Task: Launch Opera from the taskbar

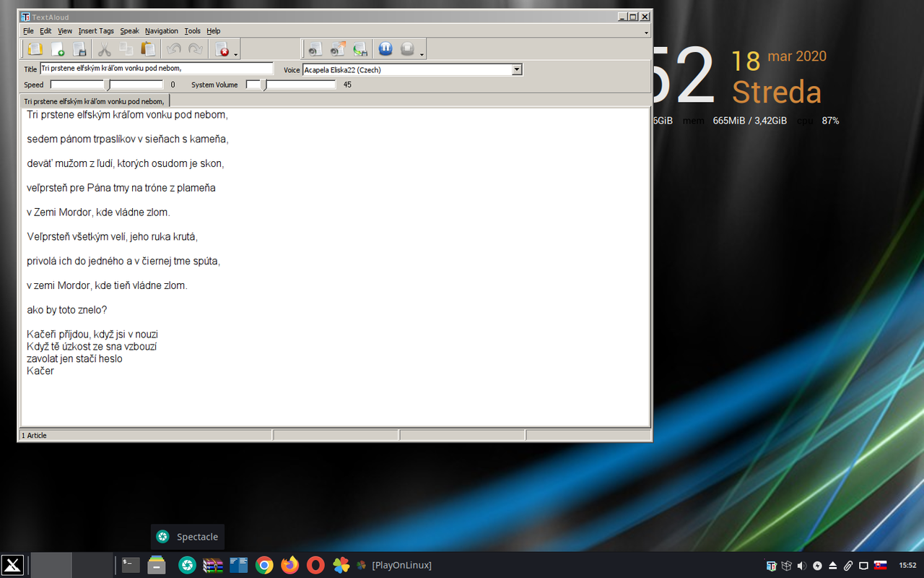Action: (315, 565)
